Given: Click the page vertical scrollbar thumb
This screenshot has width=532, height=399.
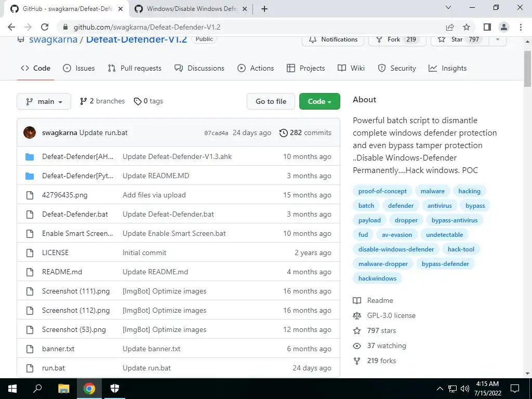Looking at the screenshot, I should point(527,69).
